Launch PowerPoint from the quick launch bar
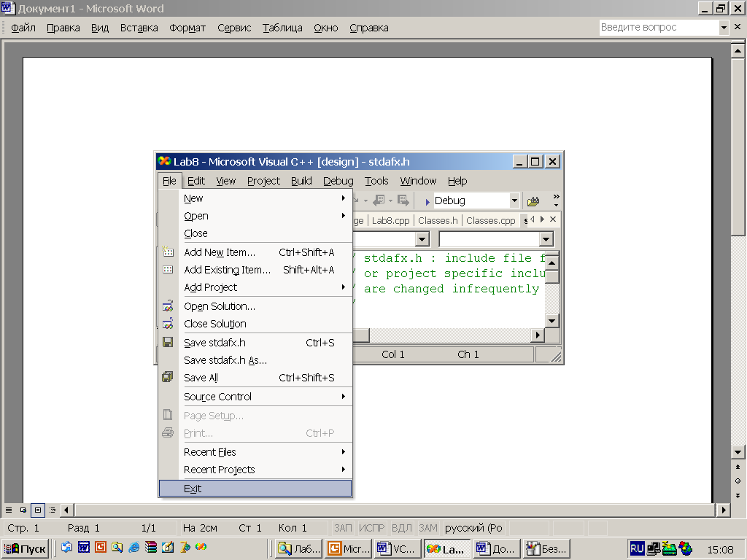The height and width of the screenshot is (560, 747). pyautogui.click(x=100, y=547)
